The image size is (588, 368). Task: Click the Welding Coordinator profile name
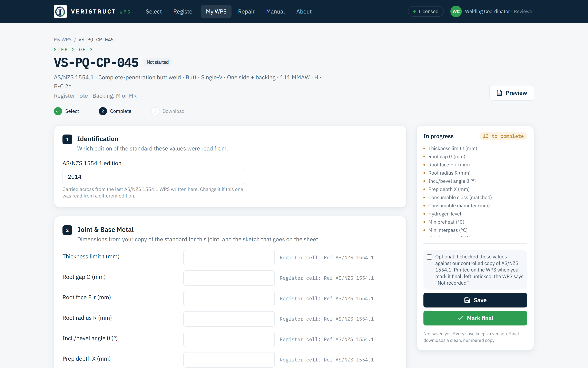click(x=487, y=11)
